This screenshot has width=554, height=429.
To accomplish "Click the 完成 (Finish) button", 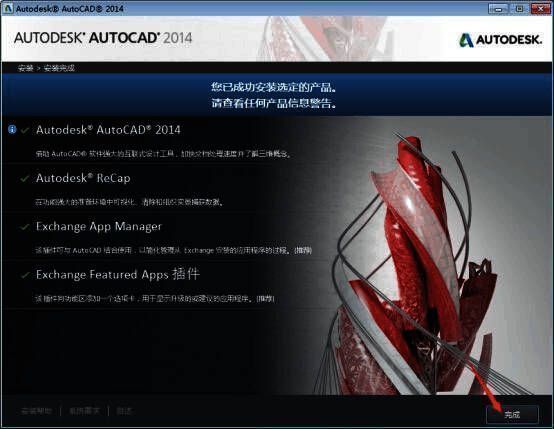I will tap(512, 414).
